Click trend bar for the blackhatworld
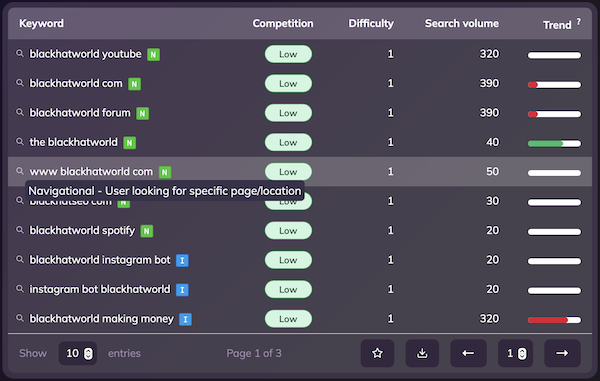Viewport: 600px width, 381px height. pos(554,143)
